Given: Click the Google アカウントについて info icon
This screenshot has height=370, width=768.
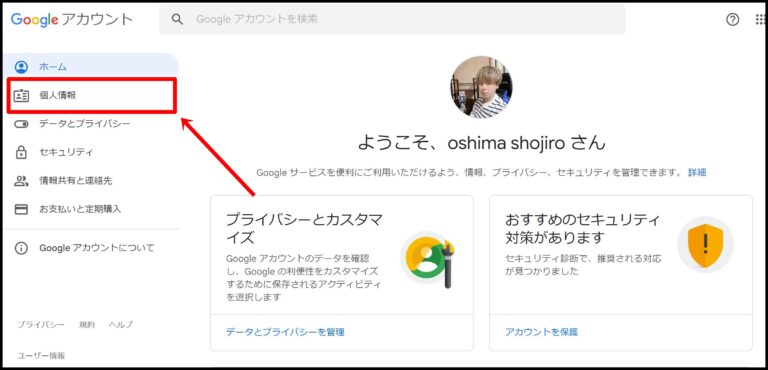Looking at the screenshot, I should pos(21,248).
